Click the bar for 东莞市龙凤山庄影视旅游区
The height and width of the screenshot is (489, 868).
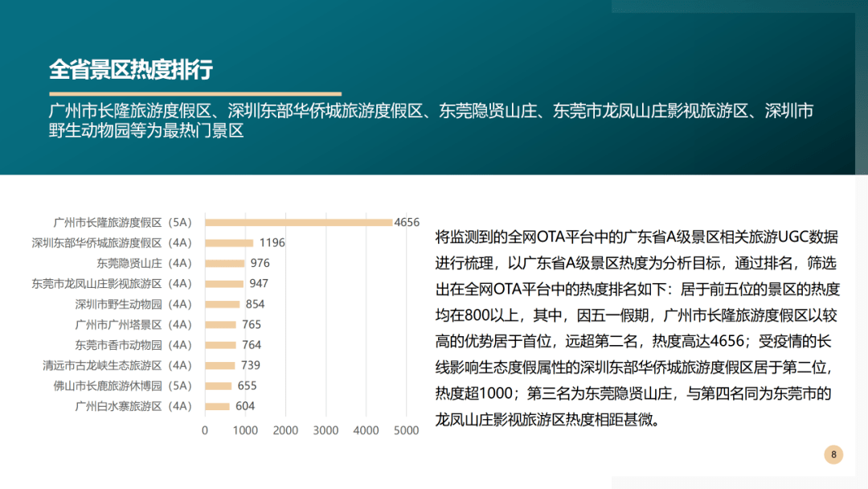(225, 283)
